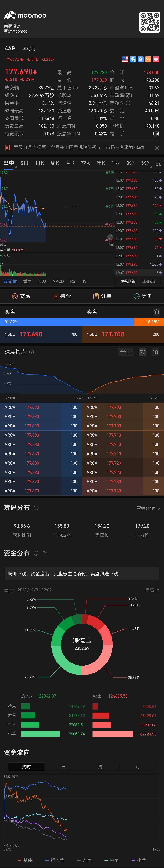Select the 月 capital flow tab

(138, 767)
